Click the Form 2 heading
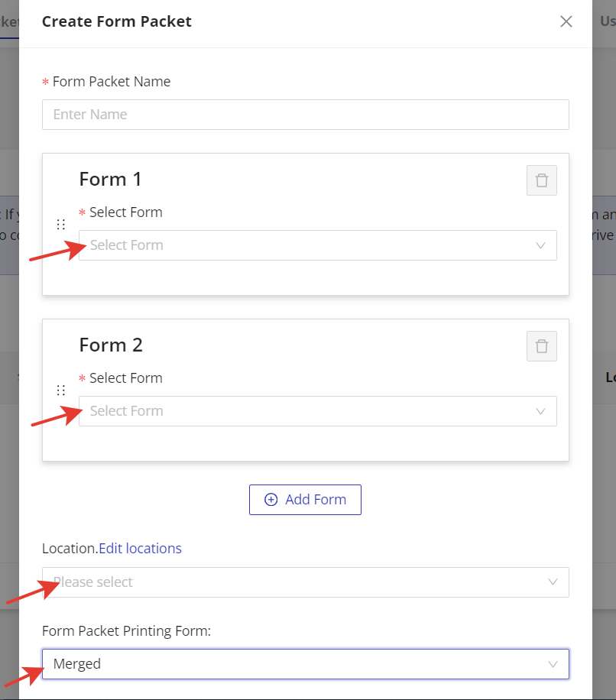Viewport: 616px width, 700px height. 111,345
